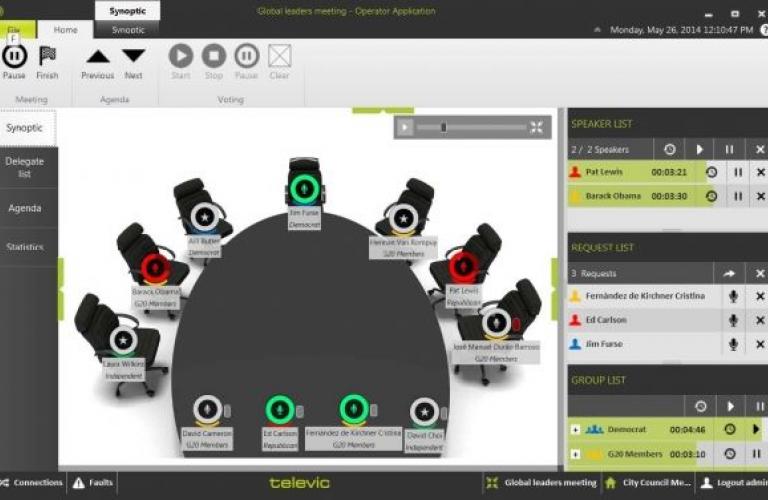This screenshot has width=768, height=500.
Task: Open the Synoptic ribbon tab
Action: (128, 30)
